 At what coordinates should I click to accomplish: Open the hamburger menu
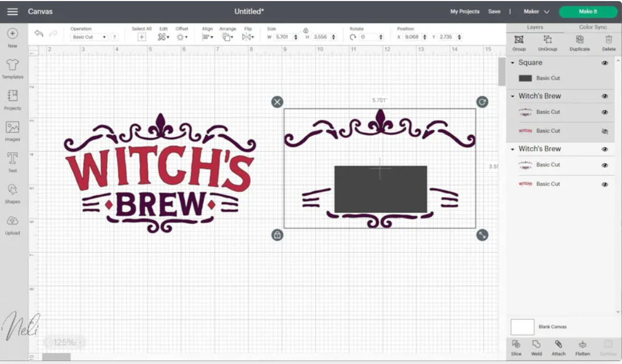12,11
